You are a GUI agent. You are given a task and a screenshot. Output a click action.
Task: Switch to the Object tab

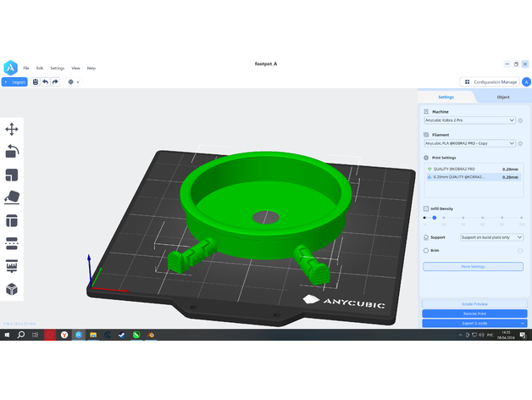tap(502, 97)
